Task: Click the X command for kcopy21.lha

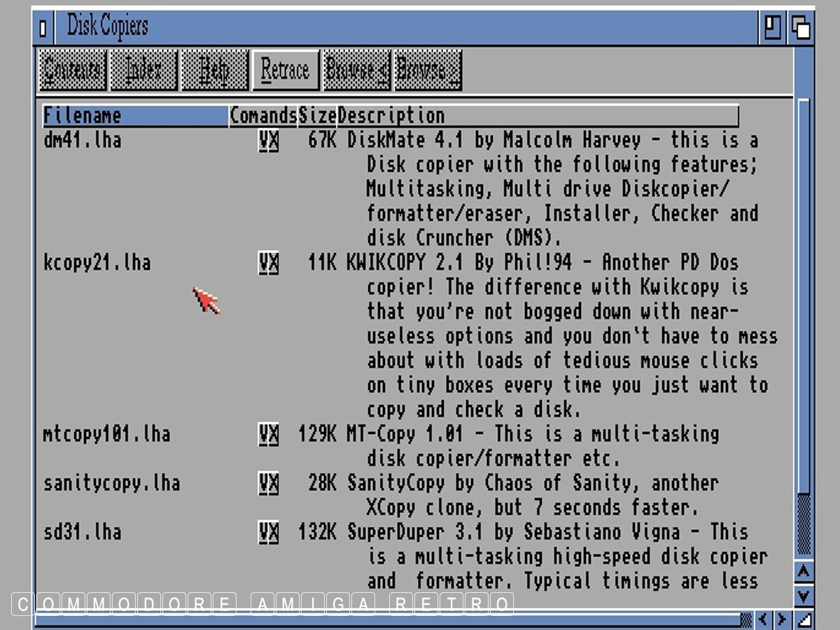Action: [273, 263]
